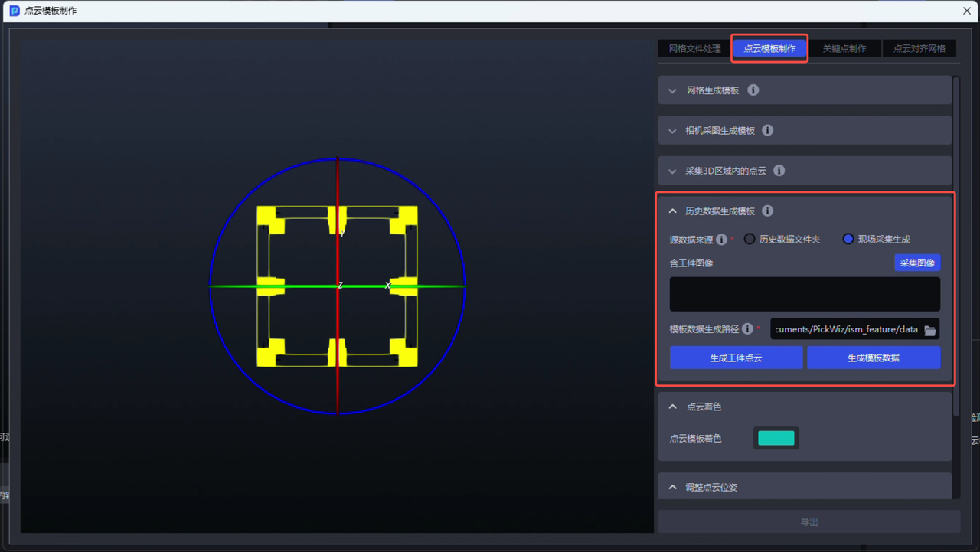Expand the 相机采图生成模板 section

pyautogui.click(x=673, y=131)
